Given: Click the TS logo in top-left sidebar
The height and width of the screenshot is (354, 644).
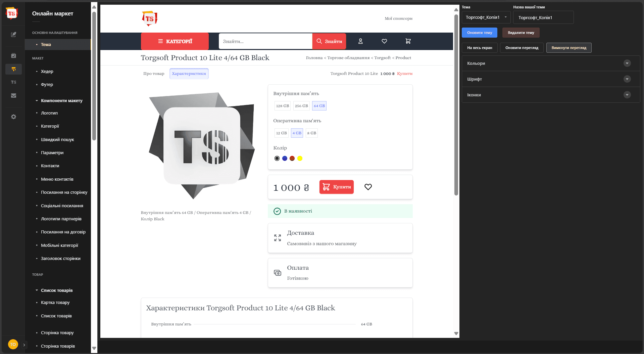Looking at the screenshot, I should 12,13.
